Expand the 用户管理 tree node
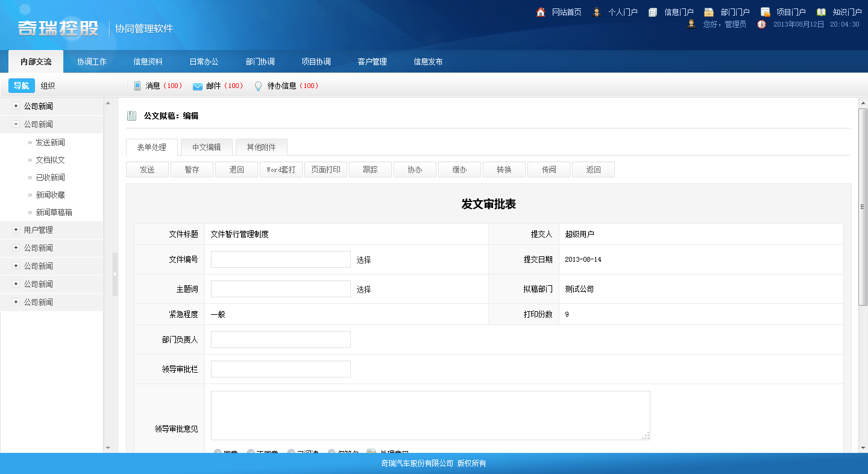The width and height of the screenshot is (868, 474). coord(16,230)
